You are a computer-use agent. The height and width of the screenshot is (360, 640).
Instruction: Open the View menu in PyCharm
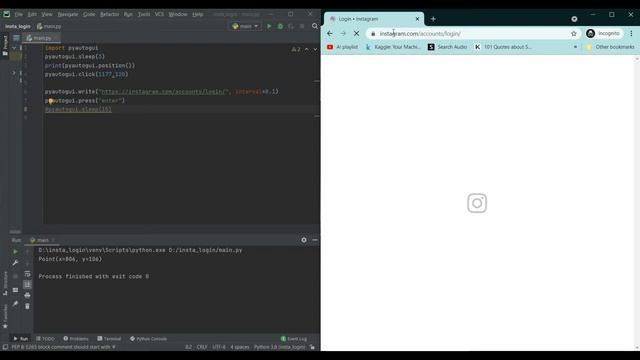tap(47, 14)
